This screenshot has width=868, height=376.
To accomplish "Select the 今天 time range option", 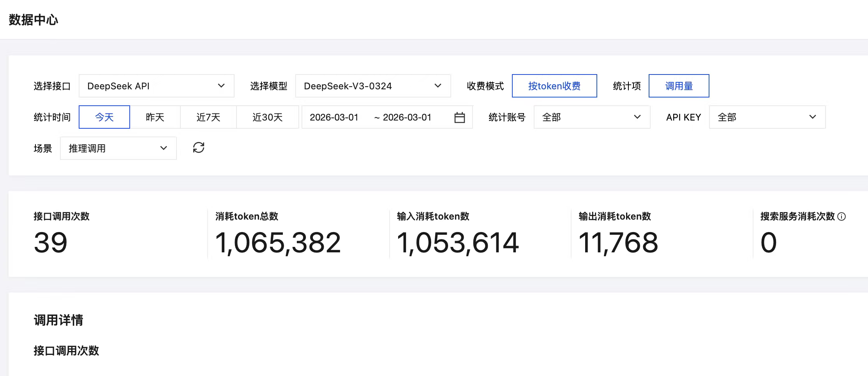I will click(104, 117).
